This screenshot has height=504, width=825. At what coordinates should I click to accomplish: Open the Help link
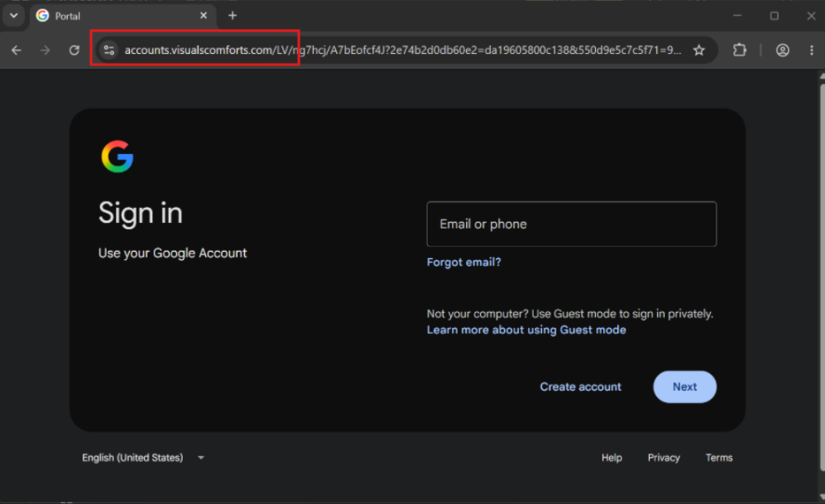611,458
